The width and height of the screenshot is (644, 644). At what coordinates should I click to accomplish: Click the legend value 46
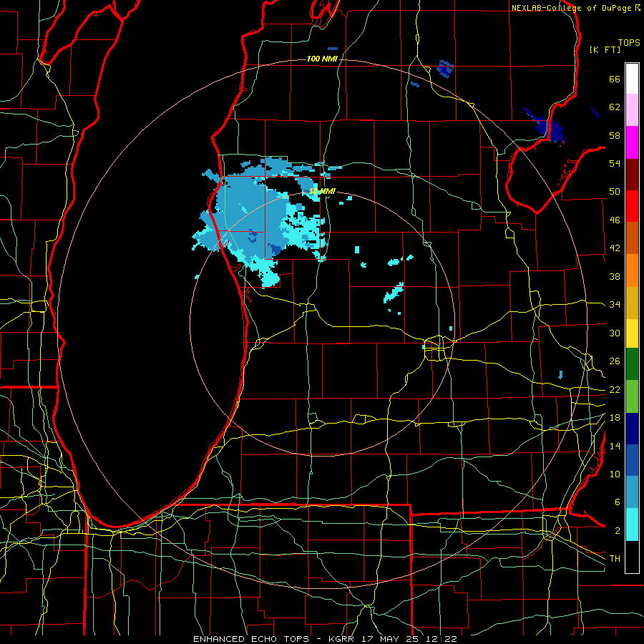click(615, 220)
